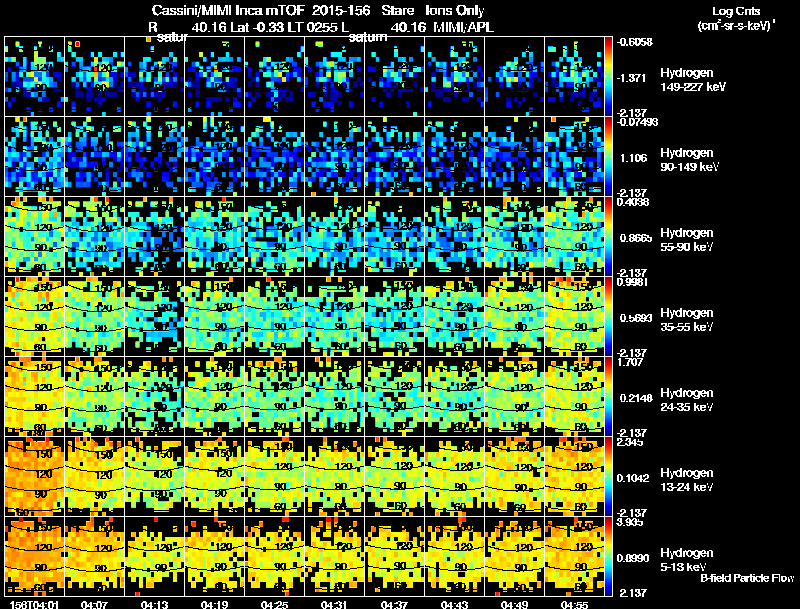
Task: Select the color bar beside 55-90 keV row
Action: pos(608,237)
